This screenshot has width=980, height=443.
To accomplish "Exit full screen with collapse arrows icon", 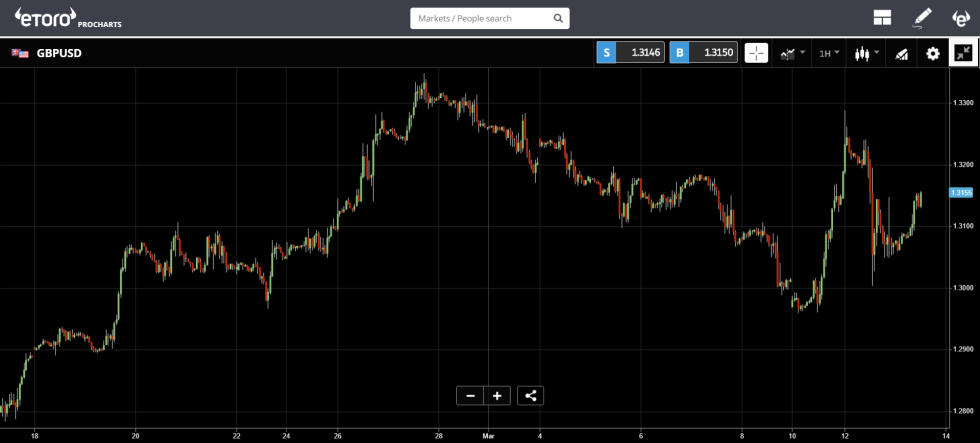I will pyautogui.click(x=963, y=53).
